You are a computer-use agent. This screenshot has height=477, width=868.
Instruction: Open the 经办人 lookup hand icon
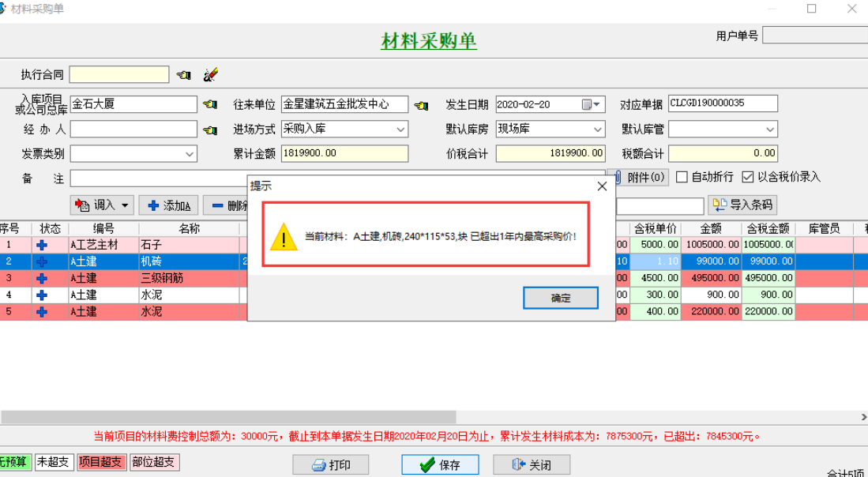[209, 129]
